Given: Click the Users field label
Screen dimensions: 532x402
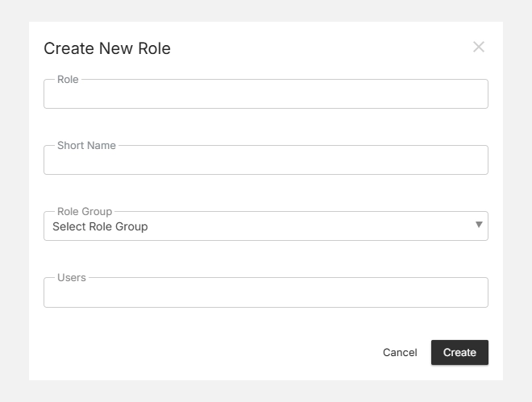Looking at the screenshot, I should tap(71, 278).
